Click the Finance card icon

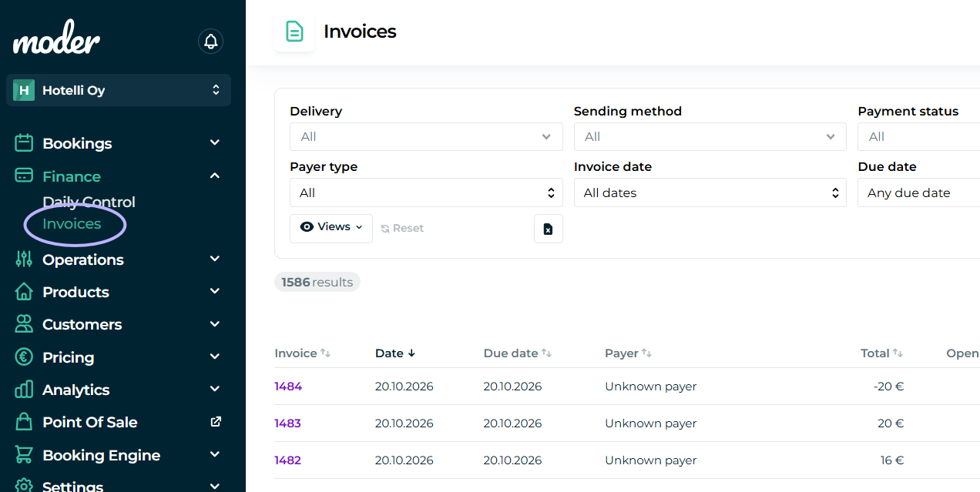pyautogui.click(x=24, y=176)
